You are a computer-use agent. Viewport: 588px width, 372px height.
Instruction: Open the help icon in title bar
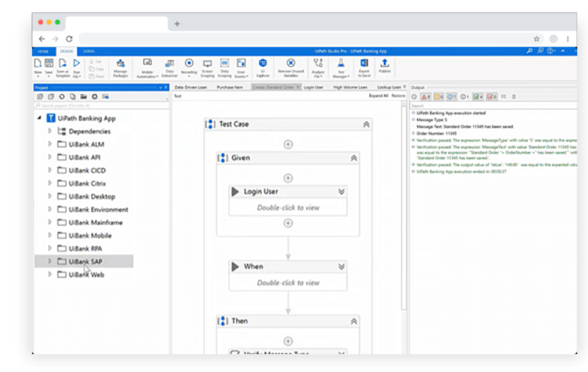tap(551, 51)
